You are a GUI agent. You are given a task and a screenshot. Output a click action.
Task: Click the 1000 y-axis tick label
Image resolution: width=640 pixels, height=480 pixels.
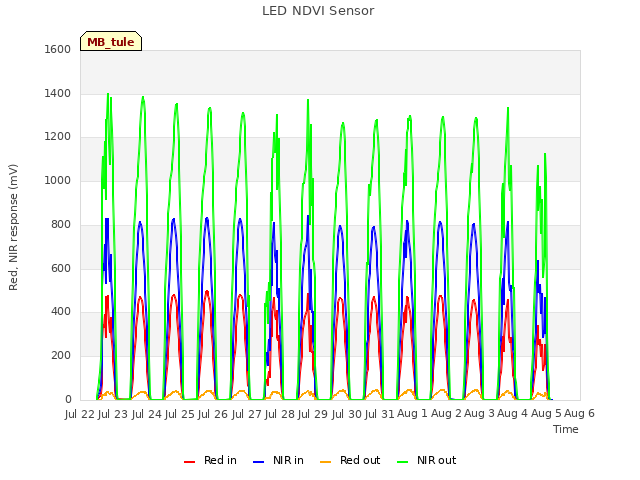tap(58, 180)
